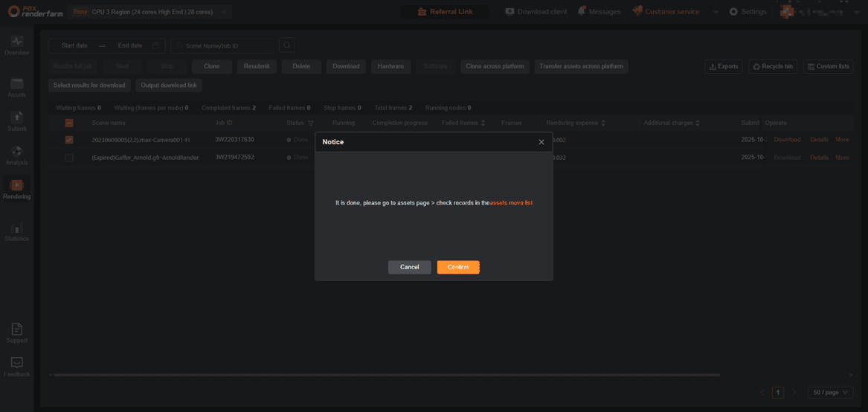Open the 50 / page dropdown

click(830, 393)
